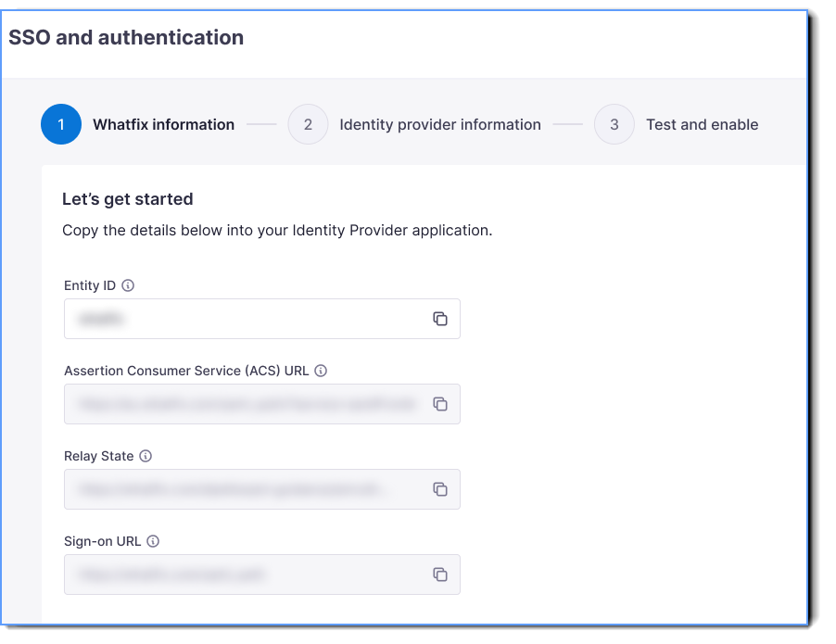836x644 pixels.
Task: Copy the Entity ID value
Action: [440, 319]
